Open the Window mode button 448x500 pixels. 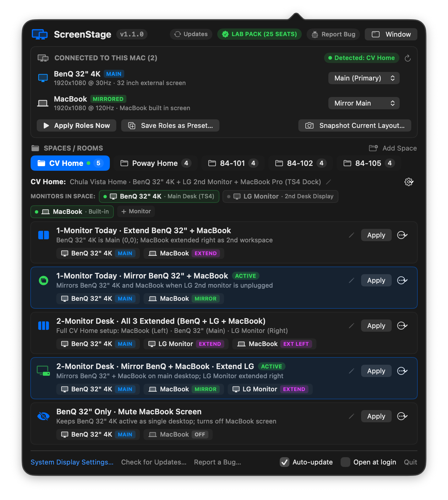pos(391,34)
